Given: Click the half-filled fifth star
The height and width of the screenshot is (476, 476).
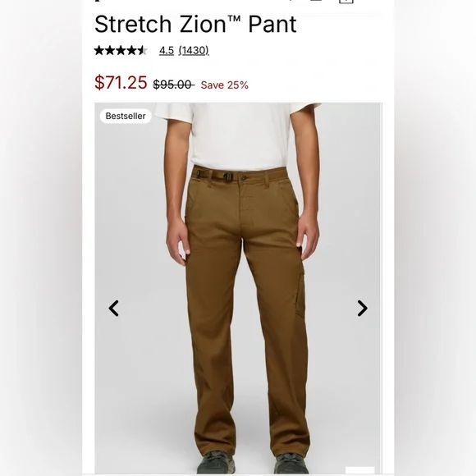Looking at the screenshot, I should 143,50.
